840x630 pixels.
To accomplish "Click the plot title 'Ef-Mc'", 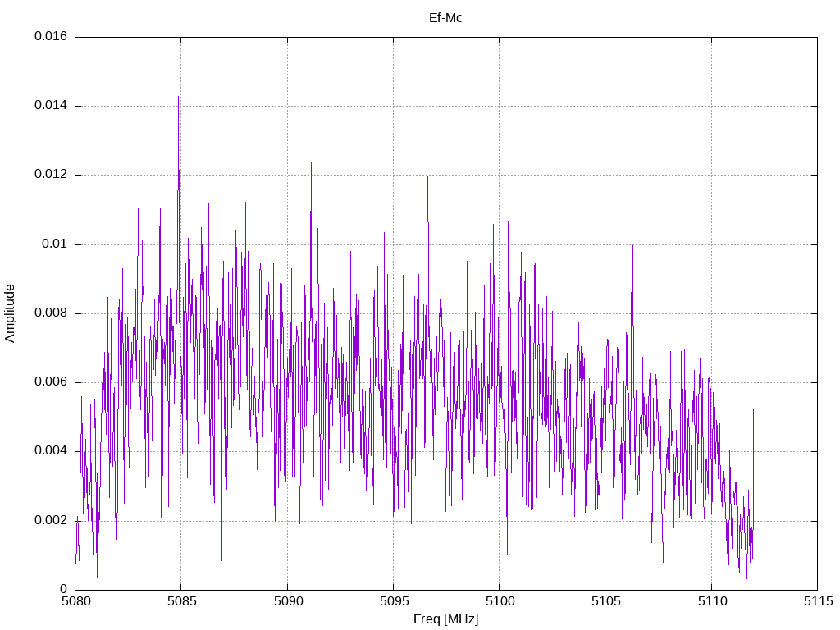I will [x=445, y=18].
